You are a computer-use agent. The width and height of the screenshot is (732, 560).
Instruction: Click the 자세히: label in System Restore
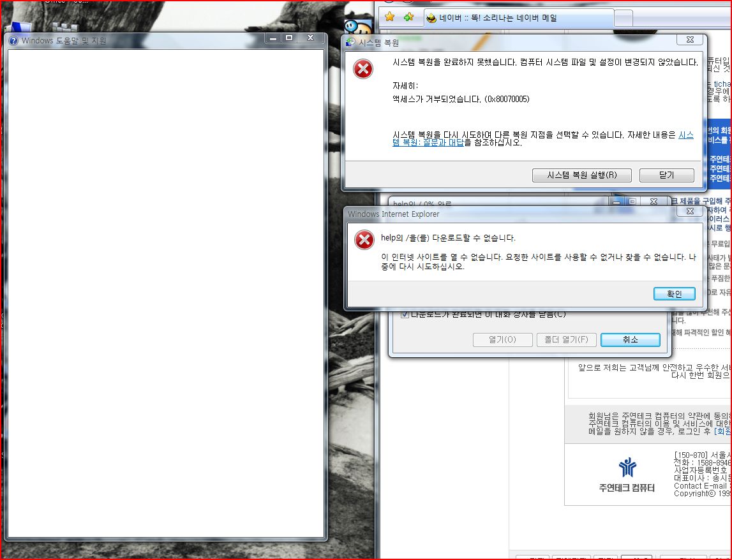(x=405, y=86)
